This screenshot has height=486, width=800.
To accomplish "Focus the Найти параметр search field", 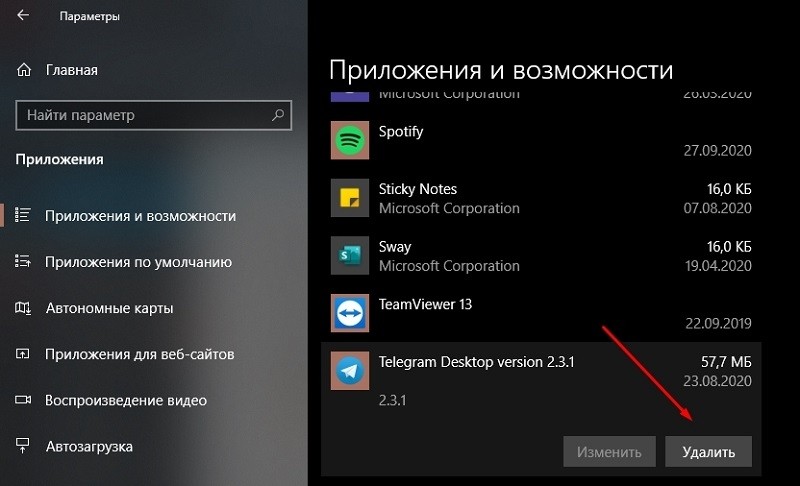I will pyautogui.click(x=153, y=115).
